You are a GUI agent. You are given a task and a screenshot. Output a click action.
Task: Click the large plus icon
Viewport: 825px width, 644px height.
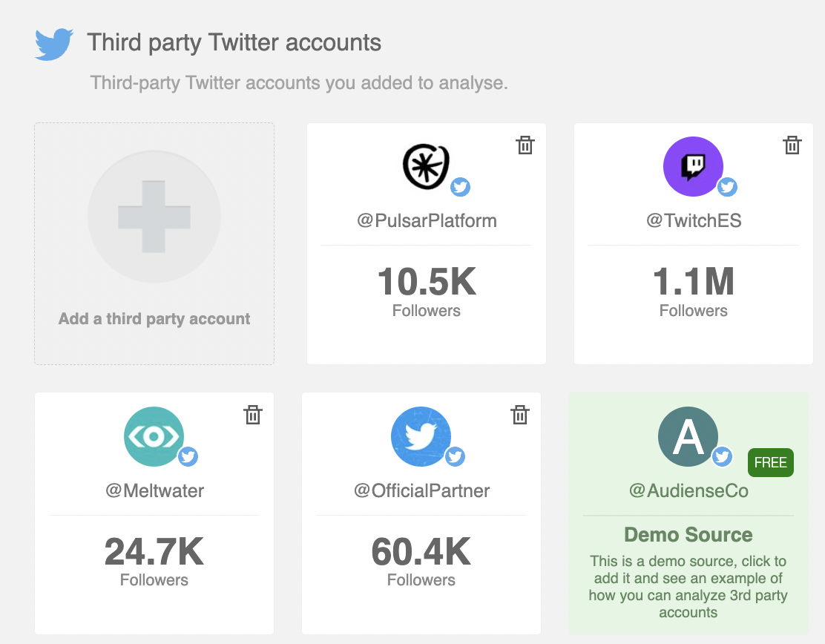(154, 217)
